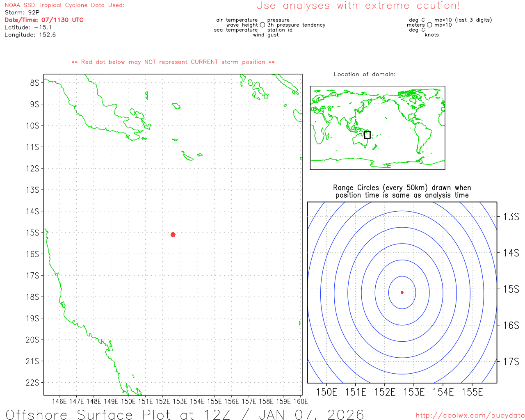This screenshot has width=525, height=420.
Task: Click the '12S' latitude label on main map
Action: tap(32, 169)
